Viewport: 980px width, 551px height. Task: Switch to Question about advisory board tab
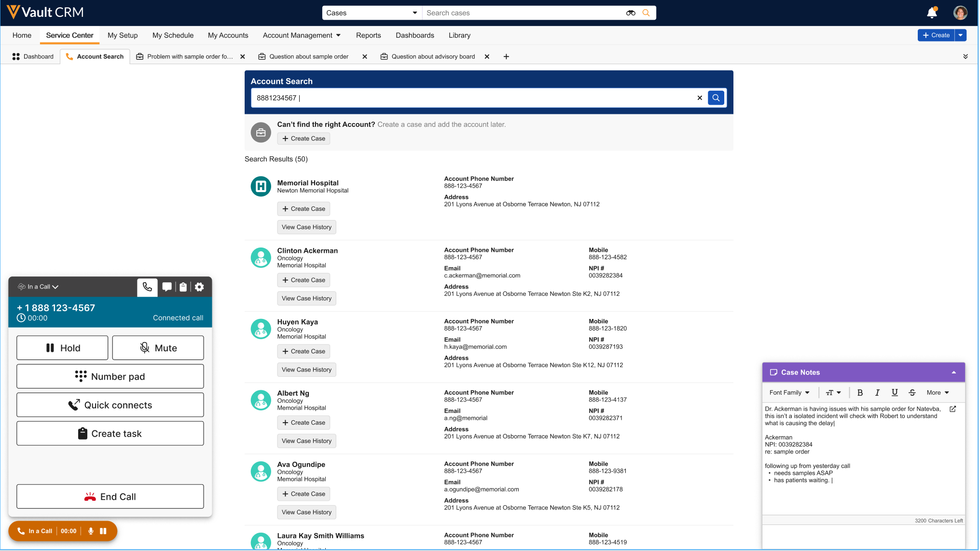(x=433, y=56)
